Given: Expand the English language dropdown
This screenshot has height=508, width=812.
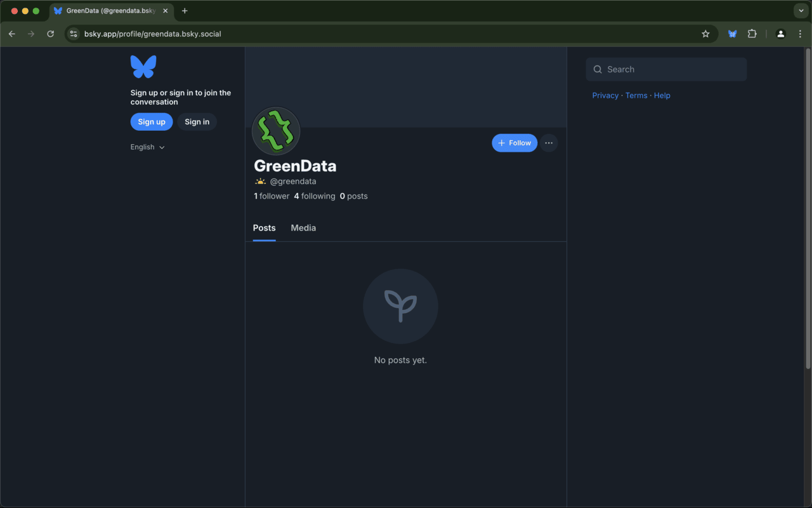Looking at the screenshot, I should pyautogui.click(x=148, y=147).
